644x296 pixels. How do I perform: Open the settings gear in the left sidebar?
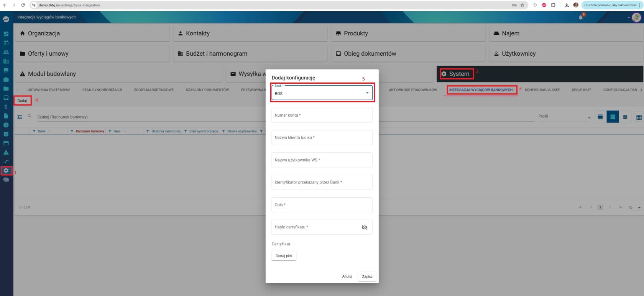tap(6, 171)
